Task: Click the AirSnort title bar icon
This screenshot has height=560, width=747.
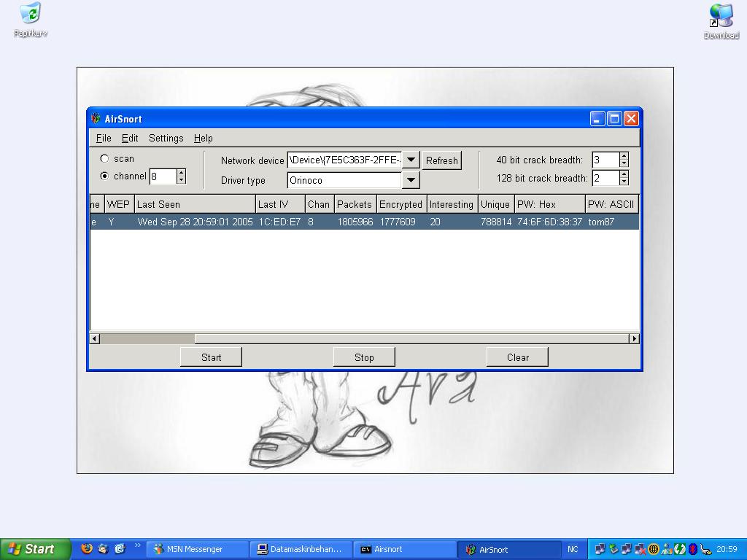Action: click(x=96, y=119)
